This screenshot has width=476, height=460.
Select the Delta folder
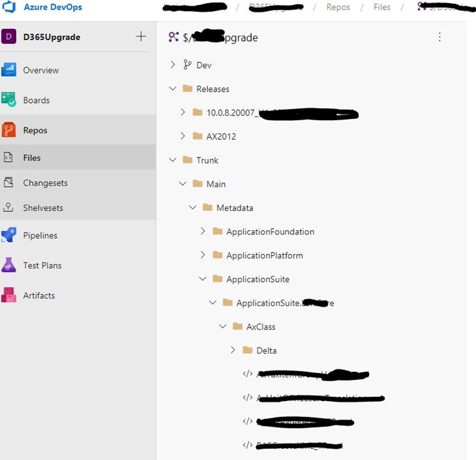click(267, 350)
